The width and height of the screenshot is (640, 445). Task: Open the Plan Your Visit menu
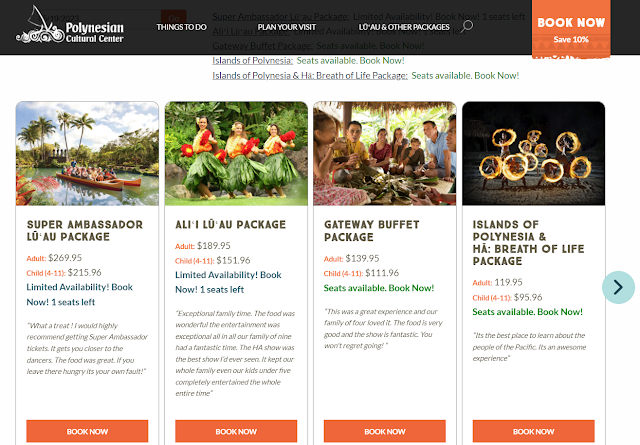pos(287,27)
